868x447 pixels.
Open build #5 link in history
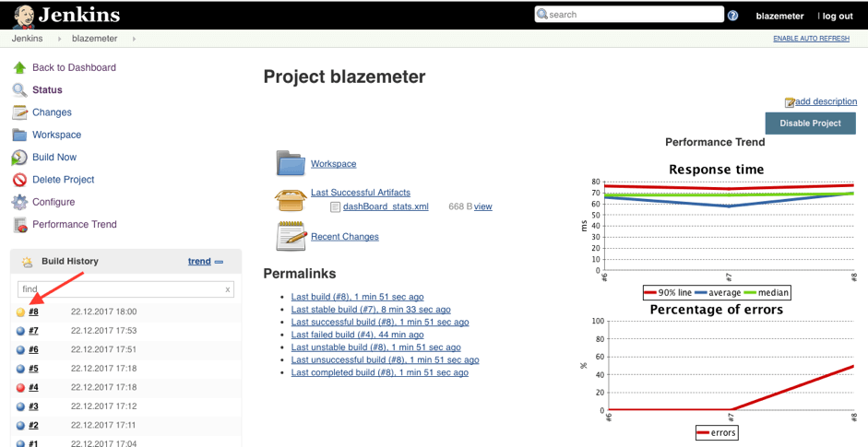click(33, 369)
